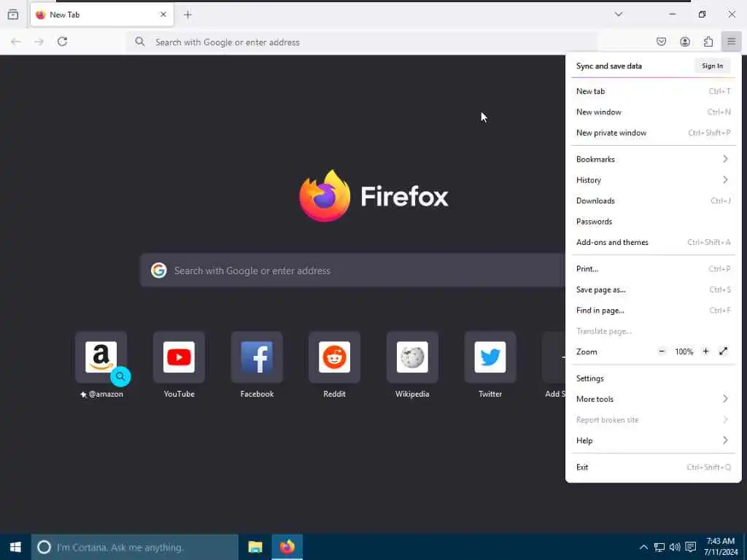
Task: Open the volume tray icon
Action: [675, 547]
